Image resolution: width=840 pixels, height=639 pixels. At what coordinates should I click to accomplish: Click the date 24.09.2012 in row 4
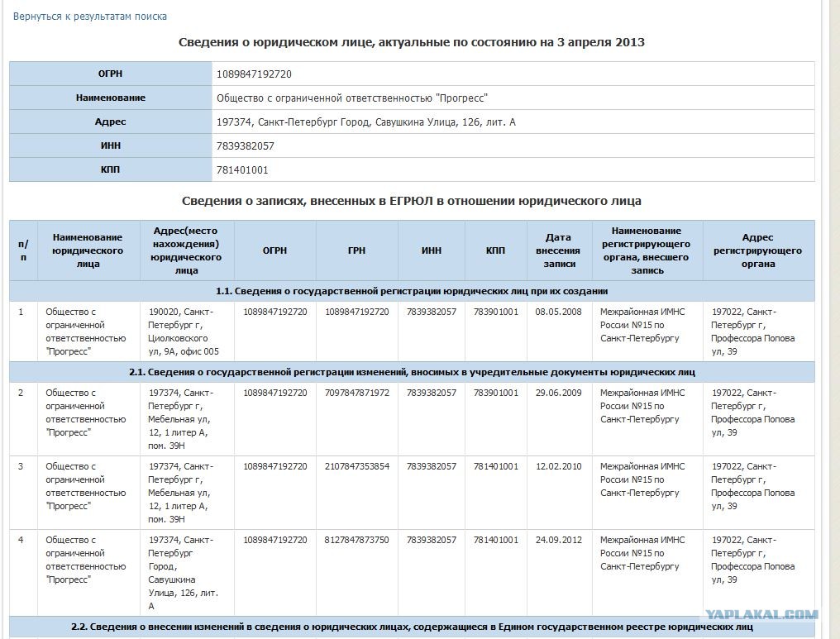click(x=558, y=540)
